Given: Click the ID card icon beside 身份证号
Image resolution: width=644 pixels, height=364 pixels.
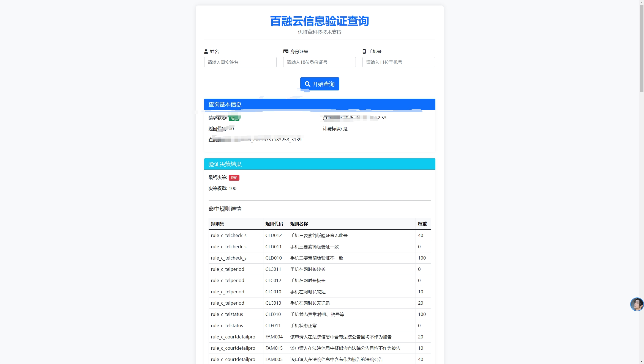Looking at the screenshot, I should tap(286, 51).
